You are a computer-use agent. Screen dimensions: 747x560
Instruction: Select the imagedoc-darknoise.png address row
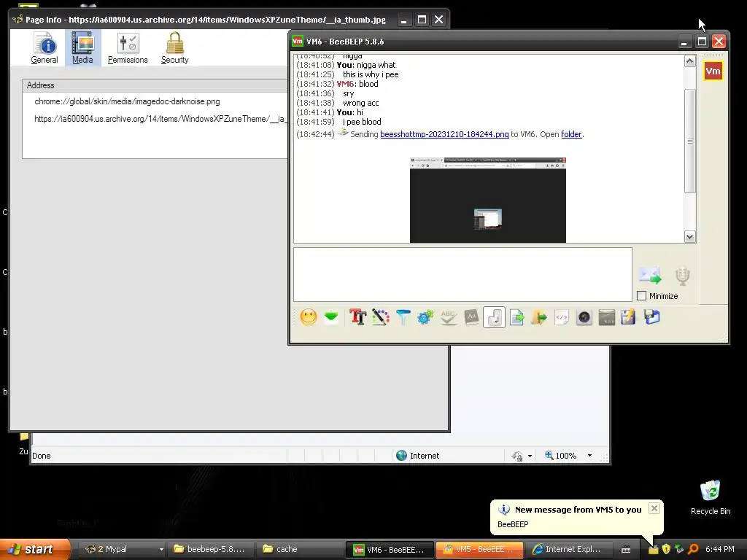[x=155, y=101]
